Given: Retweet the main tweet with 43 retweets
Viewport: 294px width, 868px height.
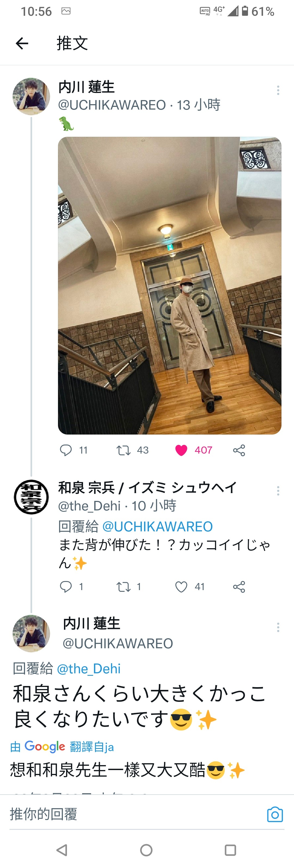Looking at the screenshot, I should pyautogui.click(x=123, y=450).
